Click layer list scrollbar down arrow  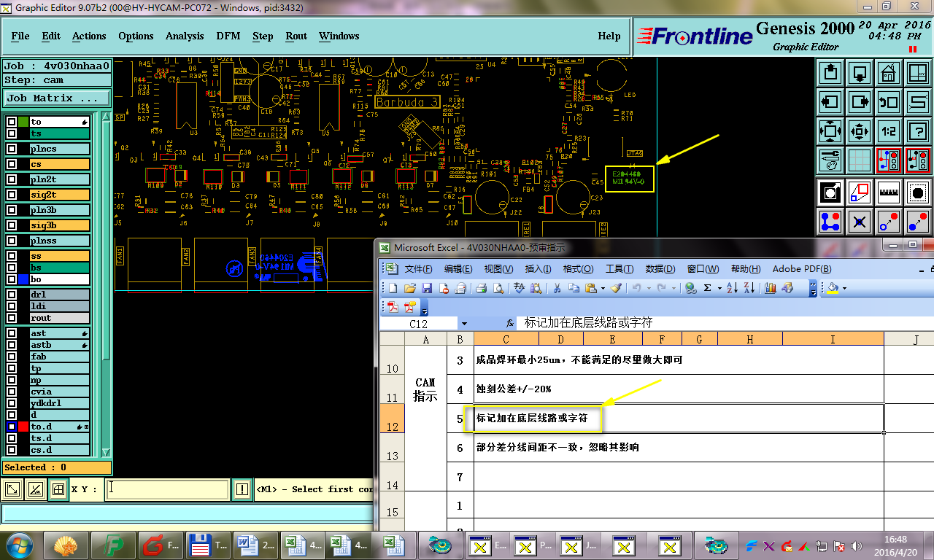pos(107,452)
